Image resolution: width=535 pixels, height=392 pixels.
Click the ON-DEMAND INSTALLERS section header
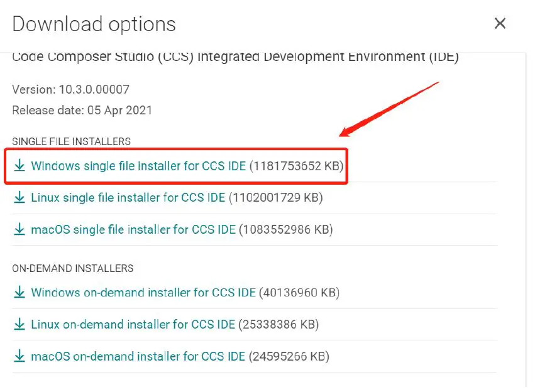click(73, 268)
